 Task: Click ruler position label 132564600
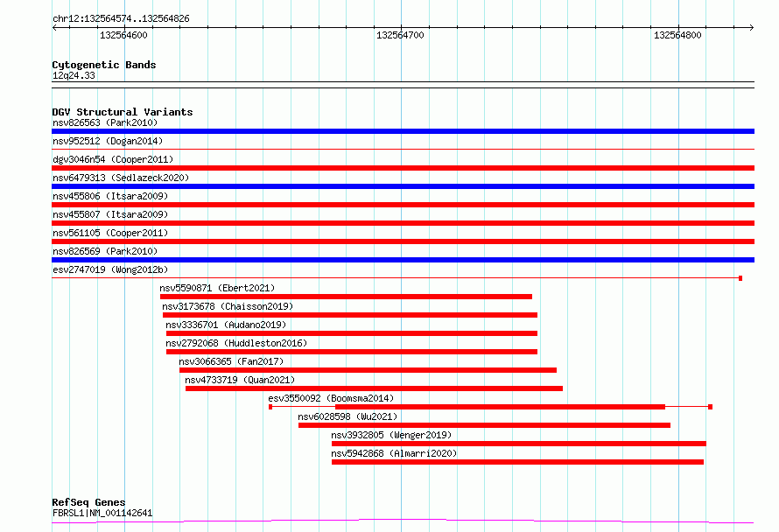click(x=123, y=35)
